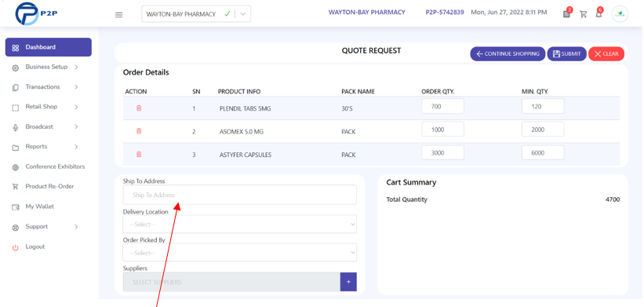Screen dimensions: 644x307
Task: Open the document list icon with badge
Action: pos(567,13)
